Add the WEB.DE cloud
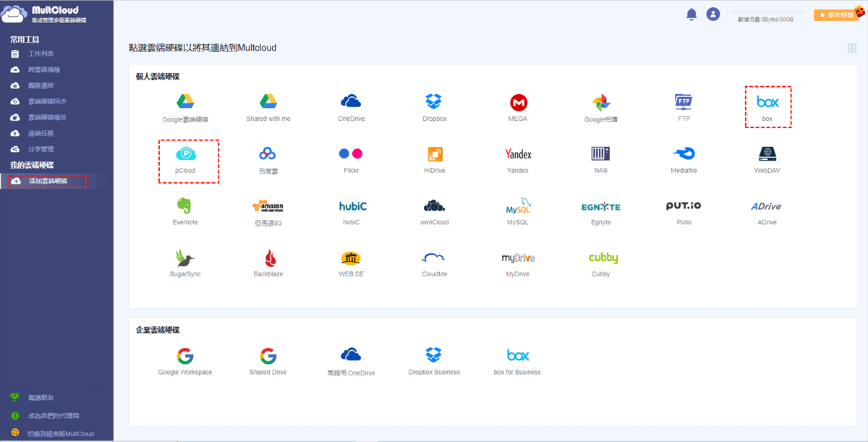Screen dimensions: 868x442 351,258
